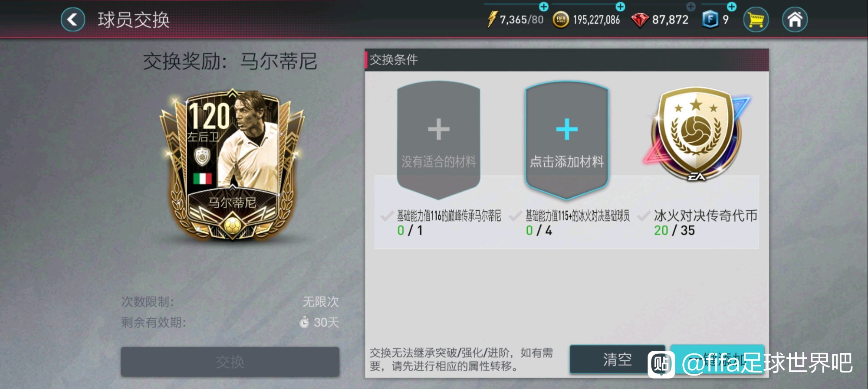Tap checkmark for 冰火对决基础球员 requirement

click(x=515, y=216)
